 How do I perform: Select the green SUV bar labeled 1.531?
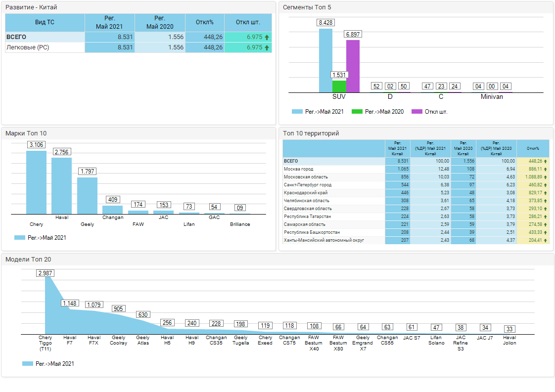(x=339, y=87)
